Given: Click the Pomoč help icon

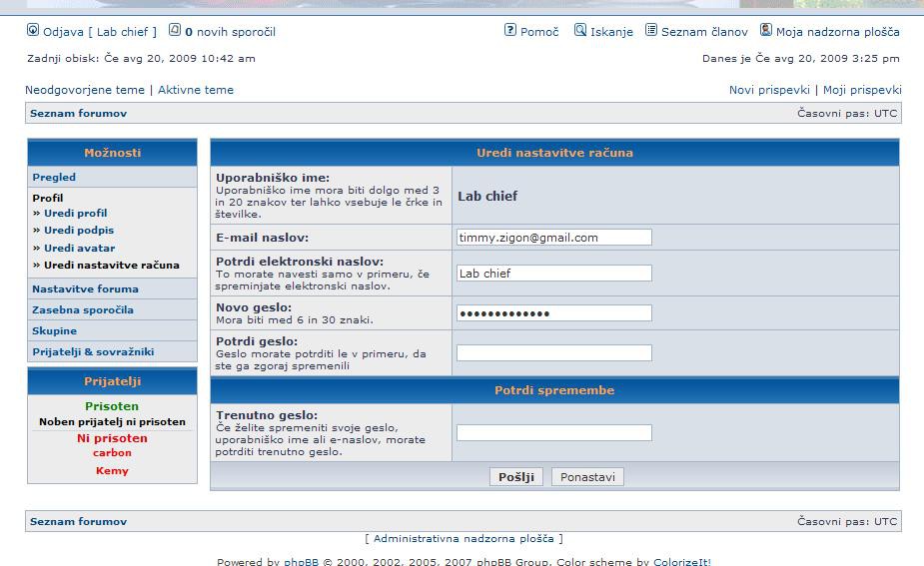Looking at the screenshot, I should tap(510, 31).
